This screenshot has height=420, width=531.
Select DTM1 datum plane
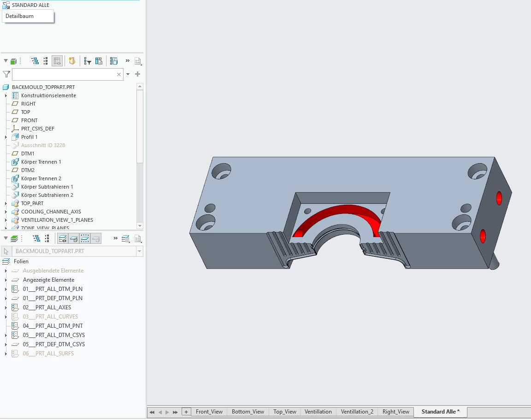pyautogui.click(x=28, y=154)
